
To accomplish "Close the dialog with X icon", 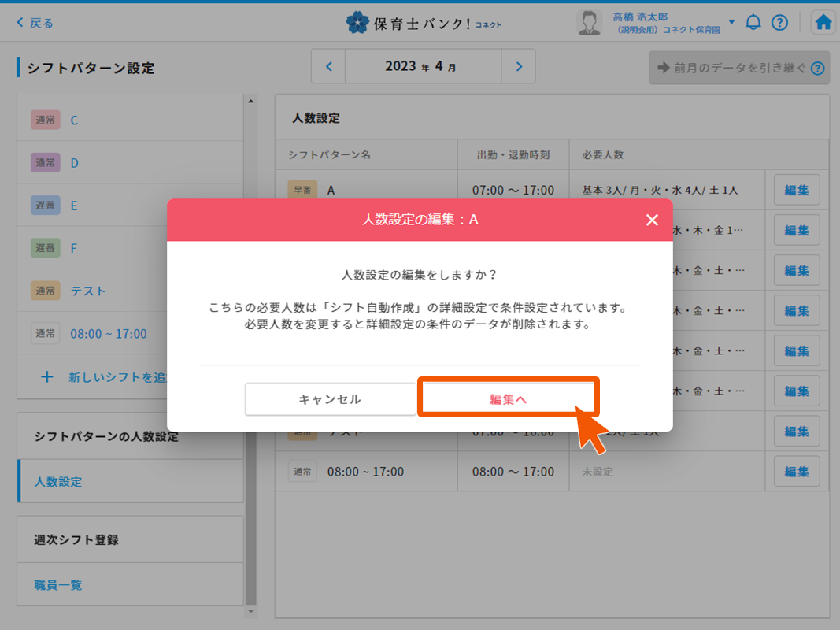I will point(652,220).
